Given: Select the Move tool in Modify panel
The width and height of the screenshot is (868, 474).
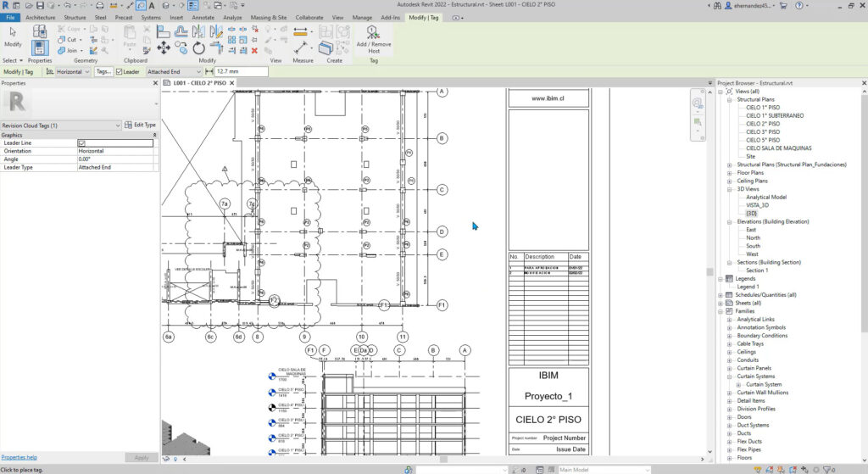Looking at the screenshot, I should tap(164, 47).
